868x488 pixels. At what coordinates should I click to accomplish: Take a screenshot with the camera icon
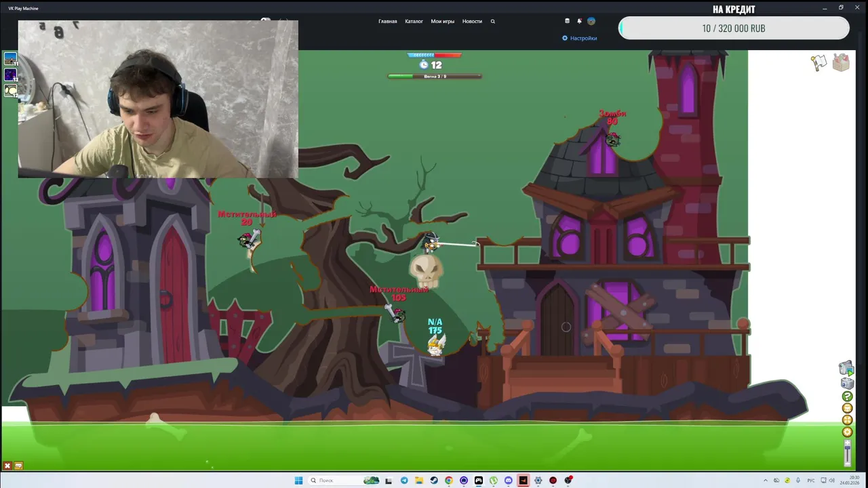point(847,384)
